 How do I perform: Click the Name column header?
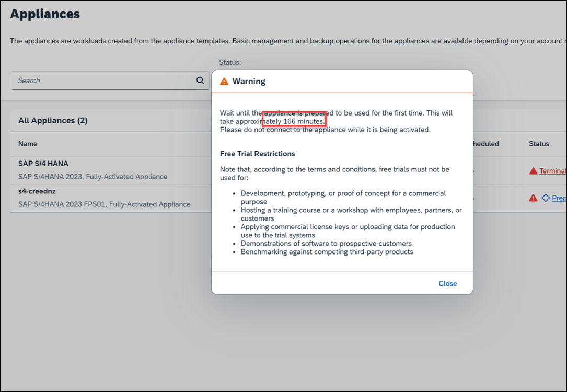(x=28, y=144)
